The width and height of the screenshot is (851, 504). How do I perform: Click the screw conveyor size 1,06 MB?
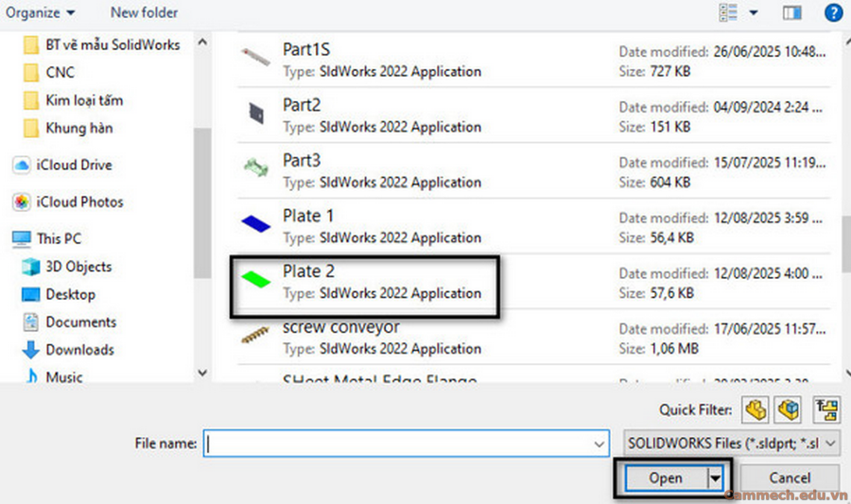674,348
